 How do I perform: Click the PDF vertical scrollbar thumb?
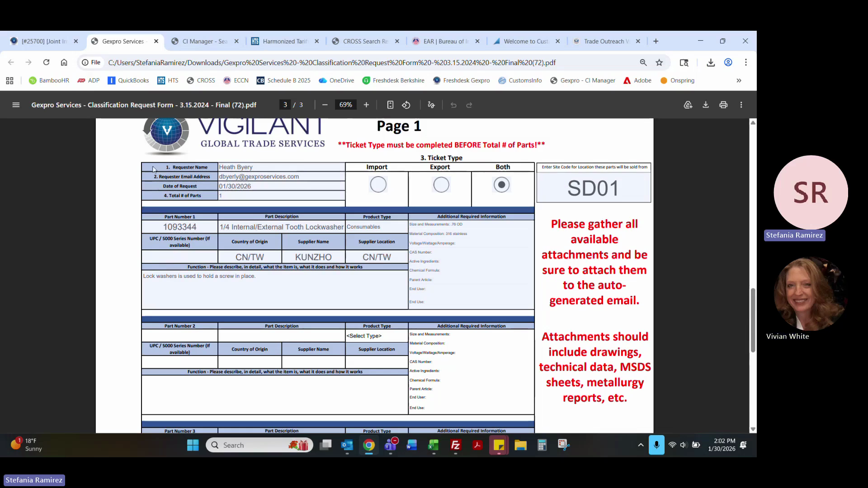(x=753, y=320)
